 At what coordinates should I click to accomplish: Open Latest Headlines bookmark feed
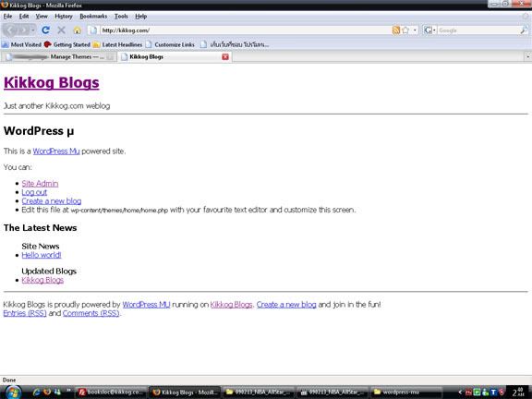(x=117, y=44)
